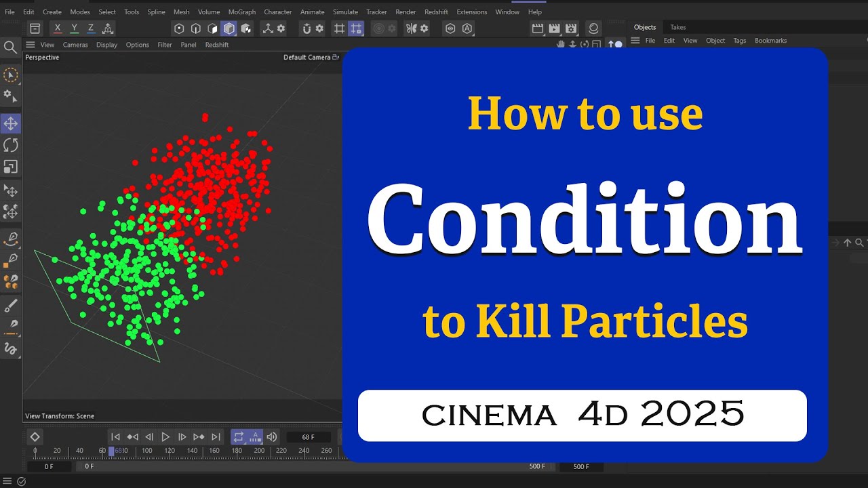Open viewport Cameras menu
Image resolution: width=868 pixels, height=488 pixels.
(x=75, y=45)
